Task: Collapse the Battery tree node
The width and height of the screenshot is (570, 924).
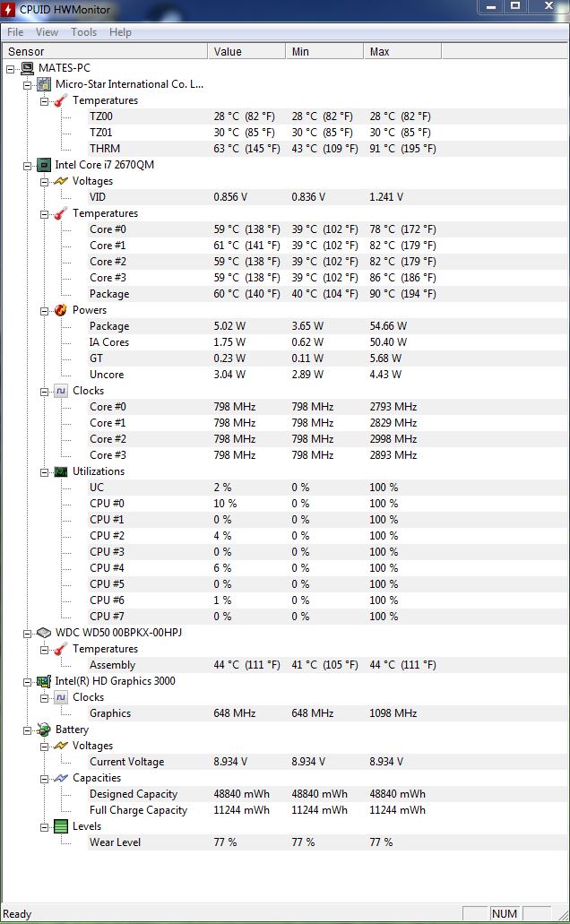Action: pos(28,730)
